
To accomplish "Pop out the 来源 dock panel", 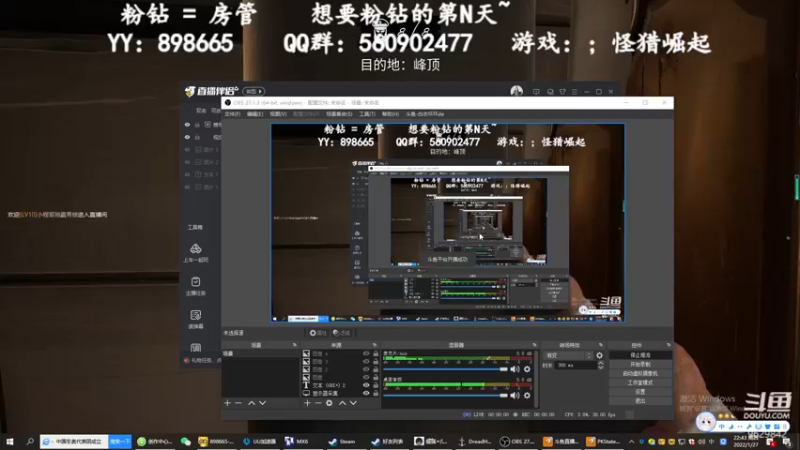I will 374,345.
